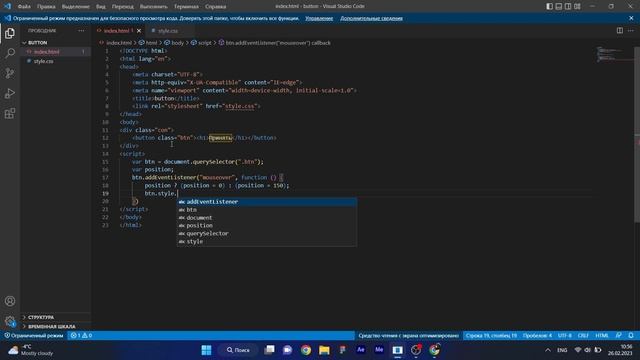Image resolution: width=640 pixels, height=360 pixels.
Task: Click the Управление link in banner
Action: tap(319, 18)
